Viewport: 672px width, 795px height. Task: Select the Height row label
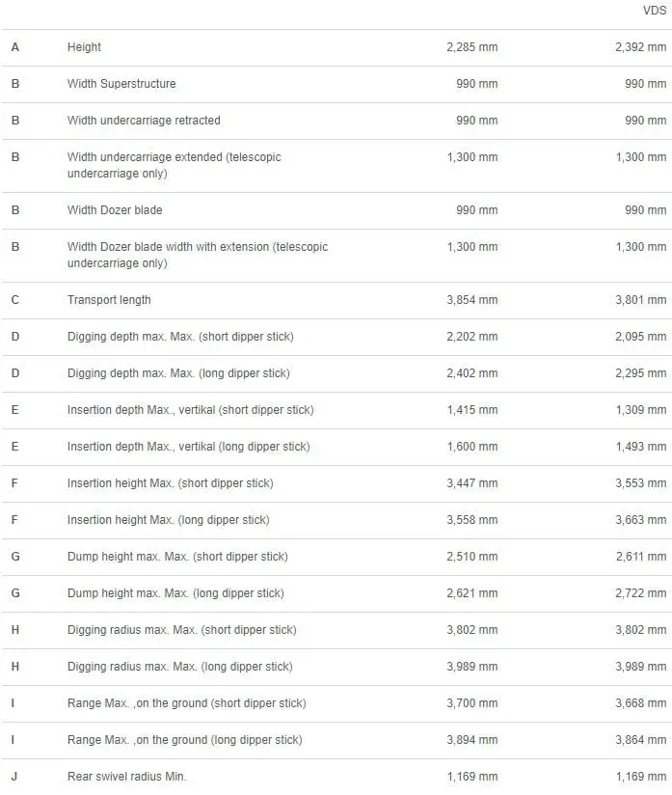click(84, 47)
